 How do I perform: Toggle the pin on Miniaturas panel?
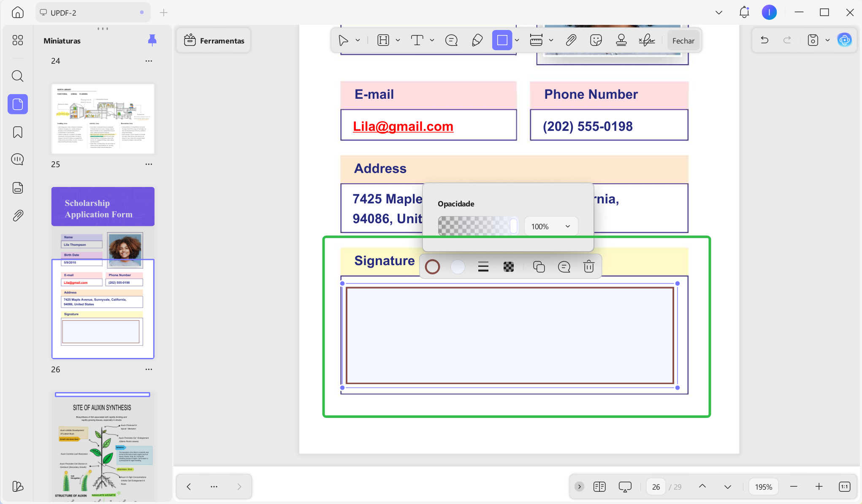pos(152,40)
